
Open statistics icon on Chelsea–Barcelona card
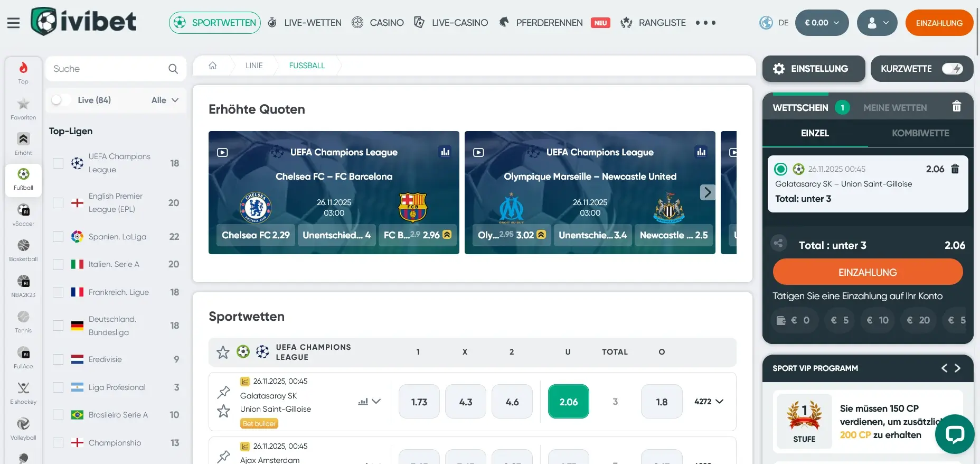point(445,152)
